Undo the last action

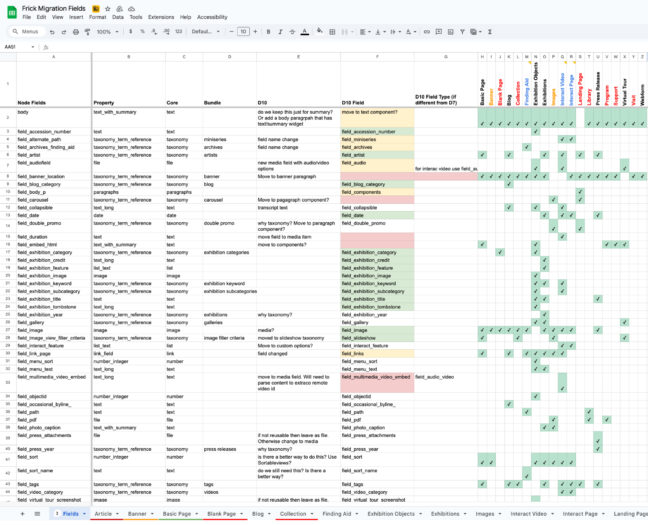point(52,32)
